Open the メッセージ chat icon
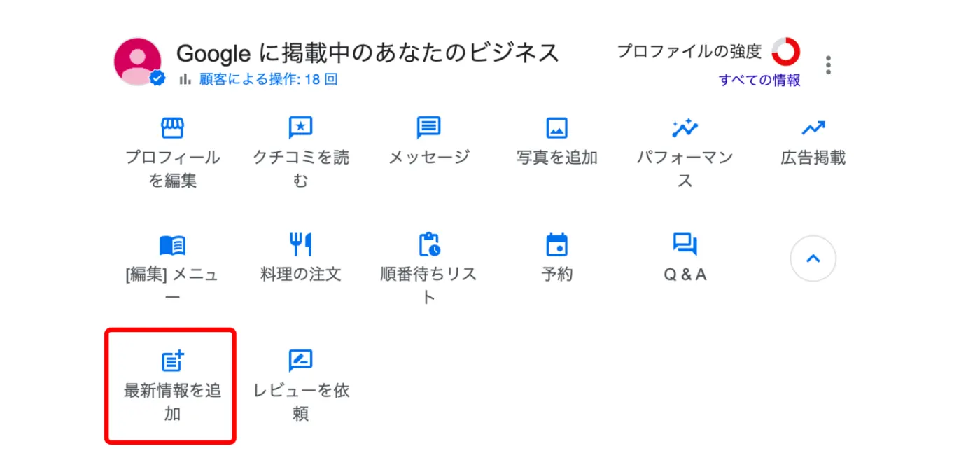Viewport: 980px width, 465px height. pyautogui.click(x=428, y=127)
